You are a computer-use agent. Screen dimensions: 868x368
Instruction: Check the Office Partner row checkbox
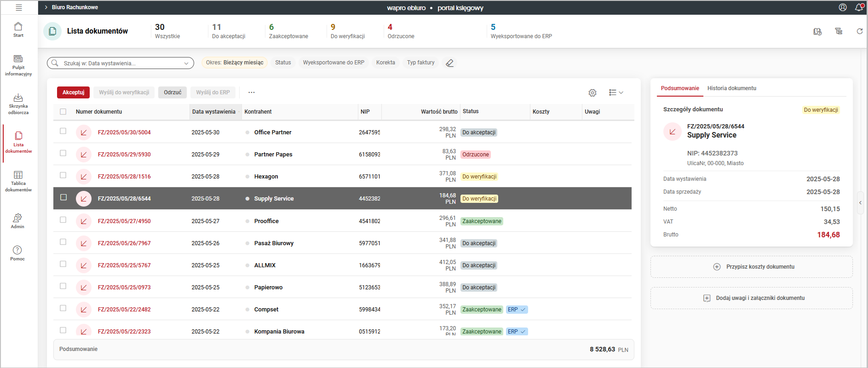coord(63,131)
